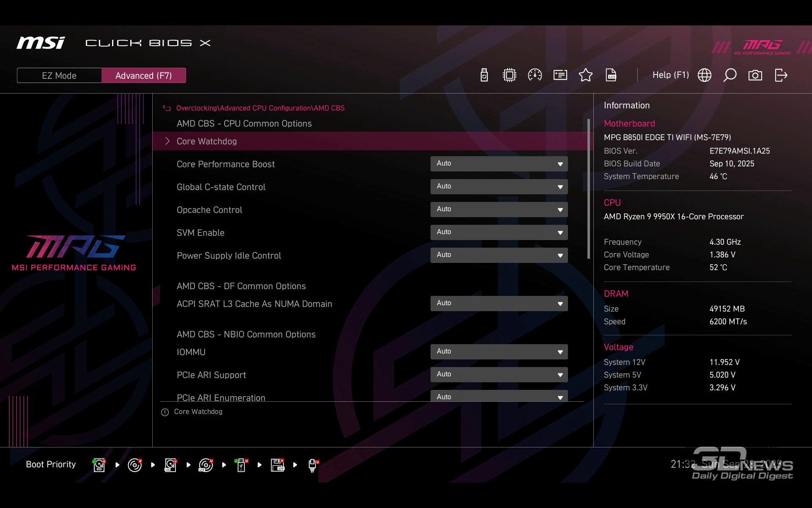Expand the Core Watchdog submenu
The height and width of the screenshot is (508, 812).
206,141
